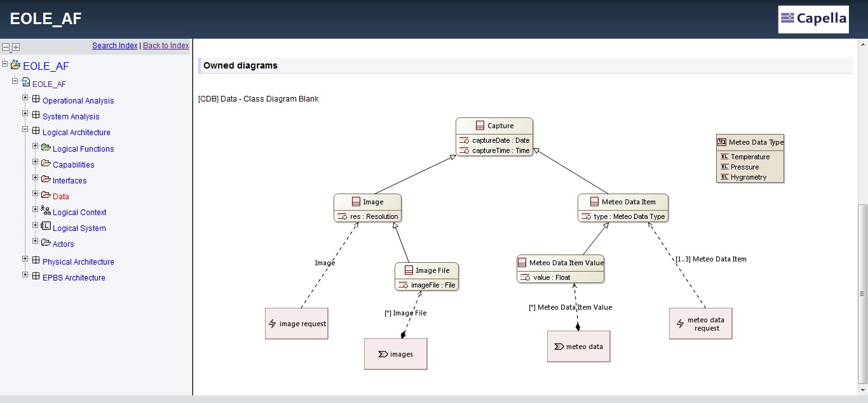Expand the Operational Analysis node
This screenshot has height=403, width=868.
(x=25, y=98)
